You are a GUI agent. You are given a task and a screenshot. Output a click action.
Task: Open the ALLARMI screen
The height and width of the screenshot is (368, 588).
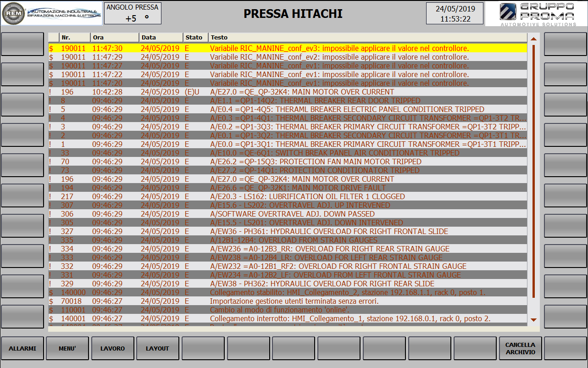click(22, 349)
